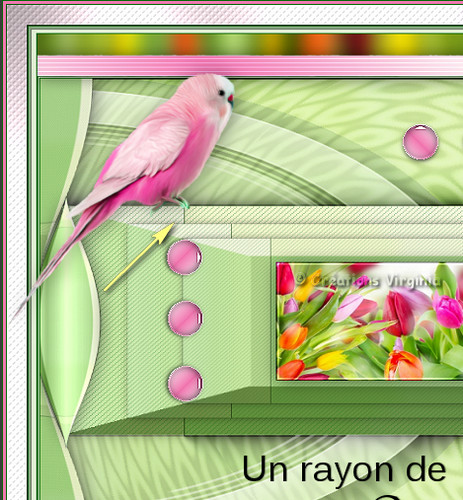
Task: Click the lone pink bead right of the parakeet
Action: [x=420, y=142]
